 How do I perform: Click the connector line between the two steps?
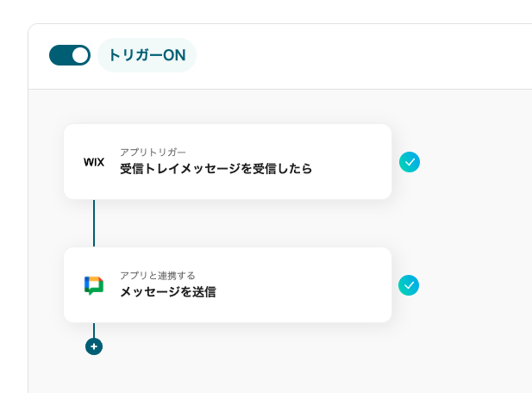click(94, 223)
